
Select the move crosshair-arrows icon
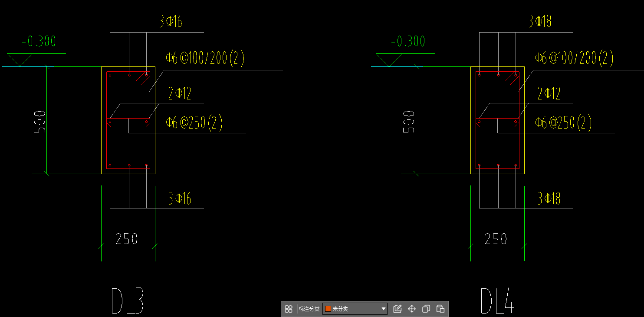click(x=412, y=309)
